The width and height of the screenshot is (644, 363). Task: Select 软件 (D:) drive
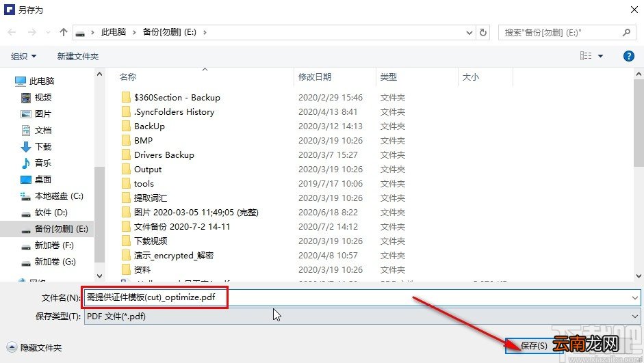[x=44, y=212]
